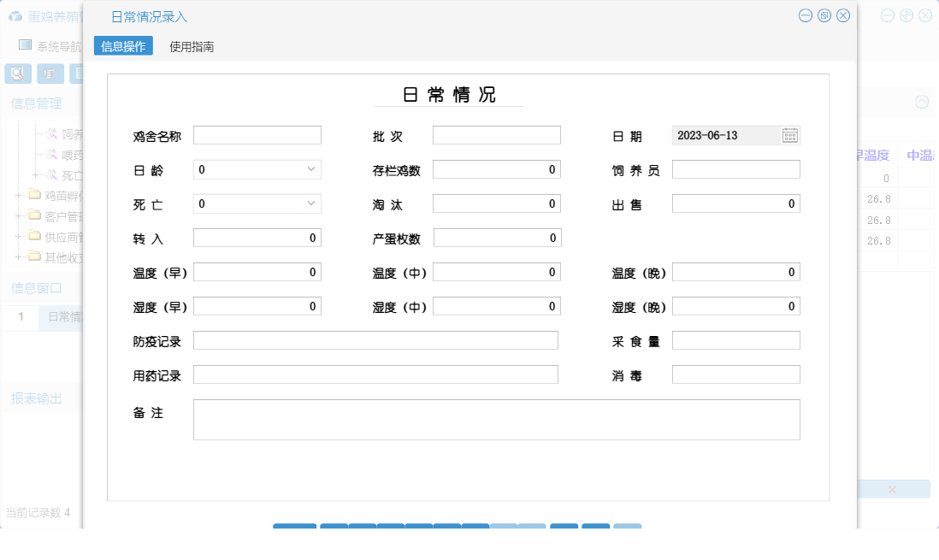
Task: Open the date picker calendar icon
Action: pos(790,135)
